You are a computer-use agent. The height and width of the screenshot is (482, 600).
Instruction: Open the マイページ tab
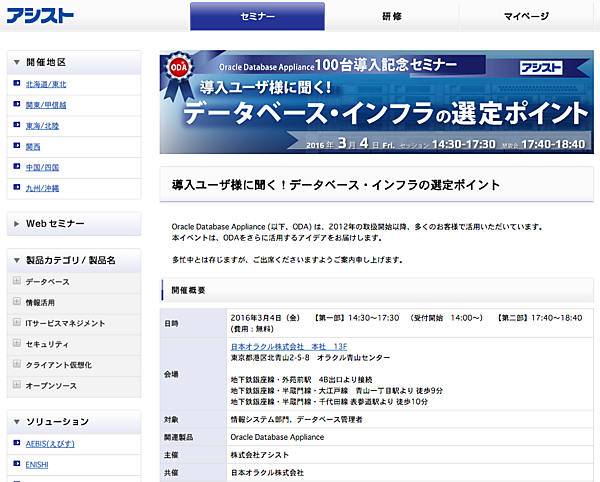point(526,16)
